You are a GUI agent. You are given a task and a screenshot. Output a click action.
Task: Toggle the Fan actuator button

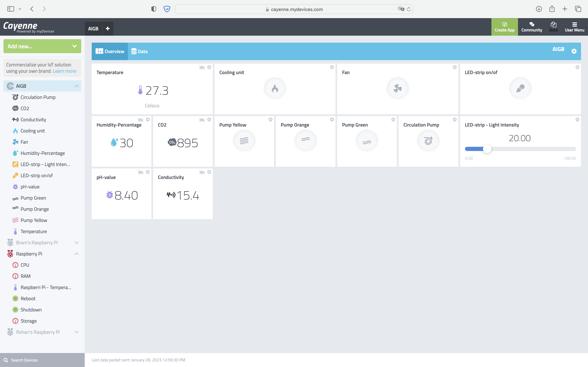397,89
